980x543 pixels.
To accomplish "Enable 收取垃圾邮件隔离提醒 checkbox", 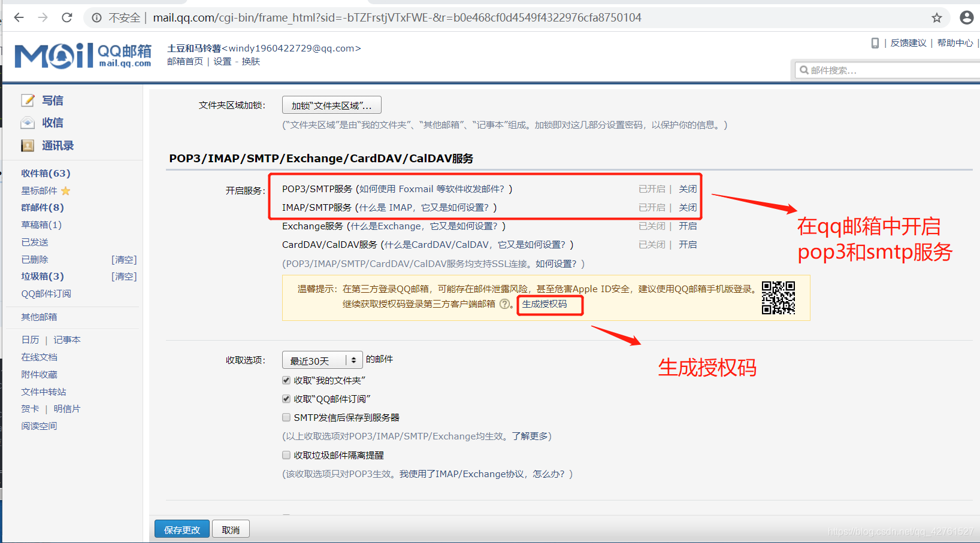I will (286, 455).
